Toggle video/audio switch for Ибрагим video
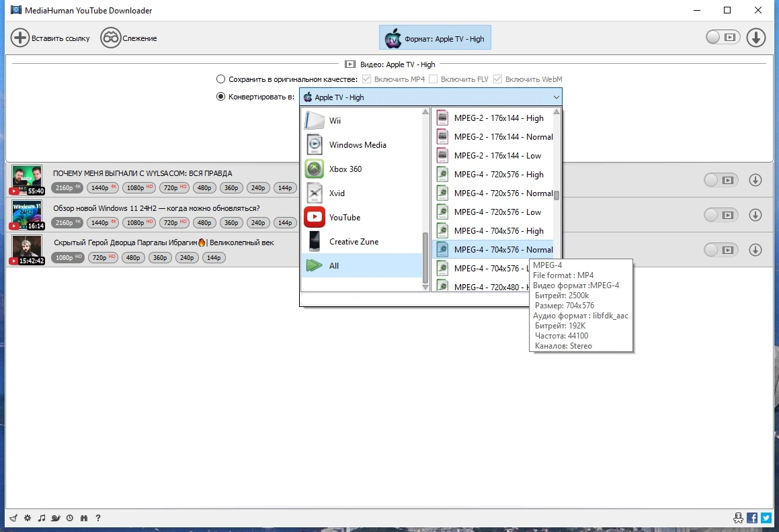The height and width of the screenshot is (532, 779). point(721,250)
